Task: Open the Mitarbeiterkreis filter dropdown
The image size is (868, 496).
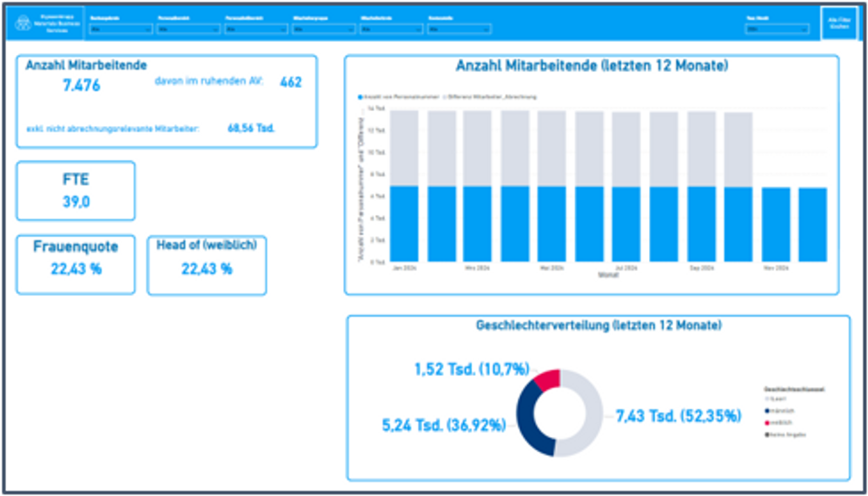Action: 391,29
